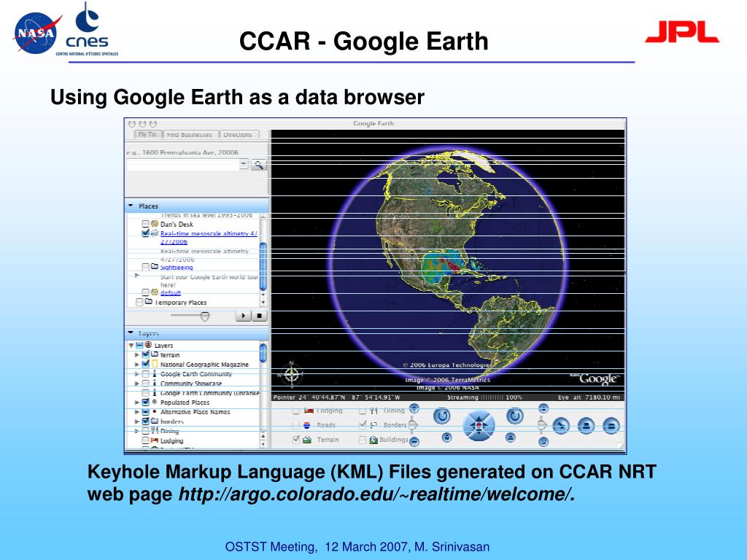This screenshot has height=560, width=747.
Task: Open the search history dropdown arrow
Action: coord(244,165)
